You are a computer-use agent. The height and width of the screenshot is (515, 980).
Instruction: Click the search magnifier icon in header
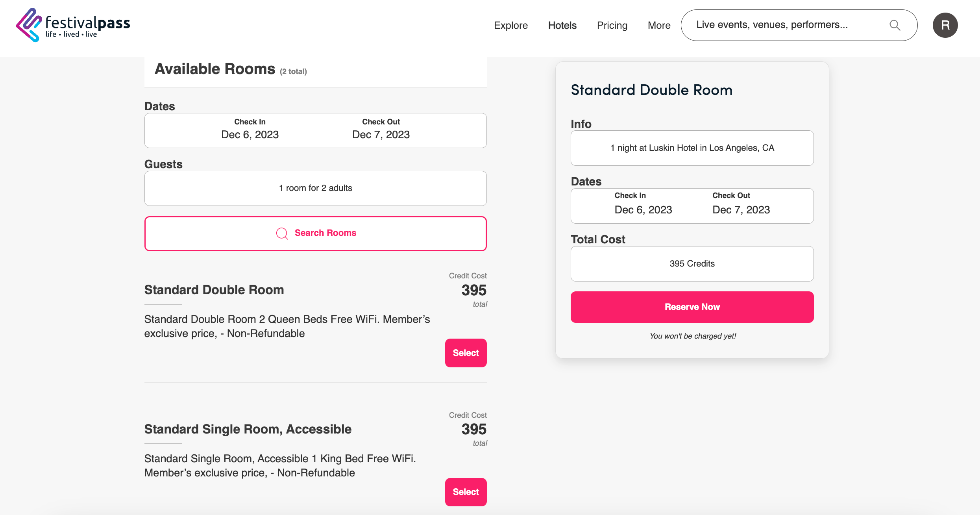(895, 25)
